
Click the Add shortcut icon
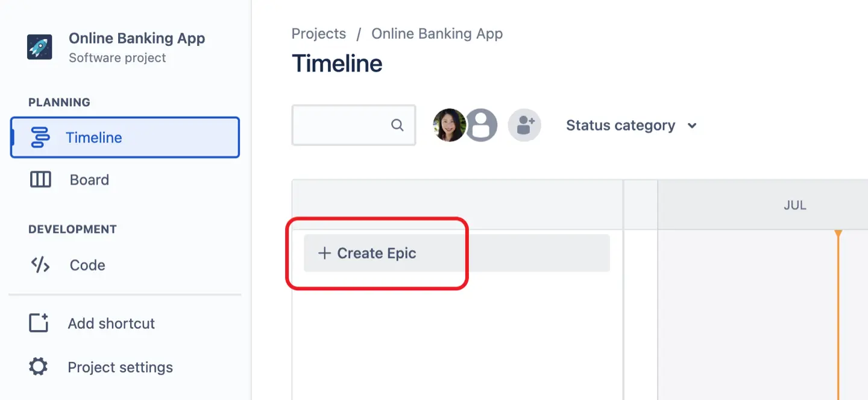39,323
